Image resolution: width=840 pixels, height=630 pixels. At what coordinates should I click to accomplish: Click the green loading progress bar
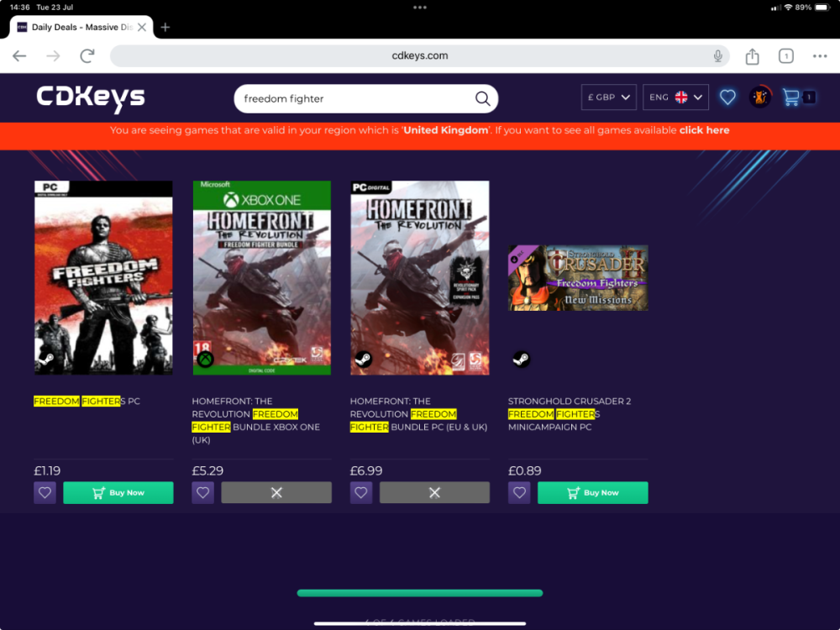coord(420,593)
